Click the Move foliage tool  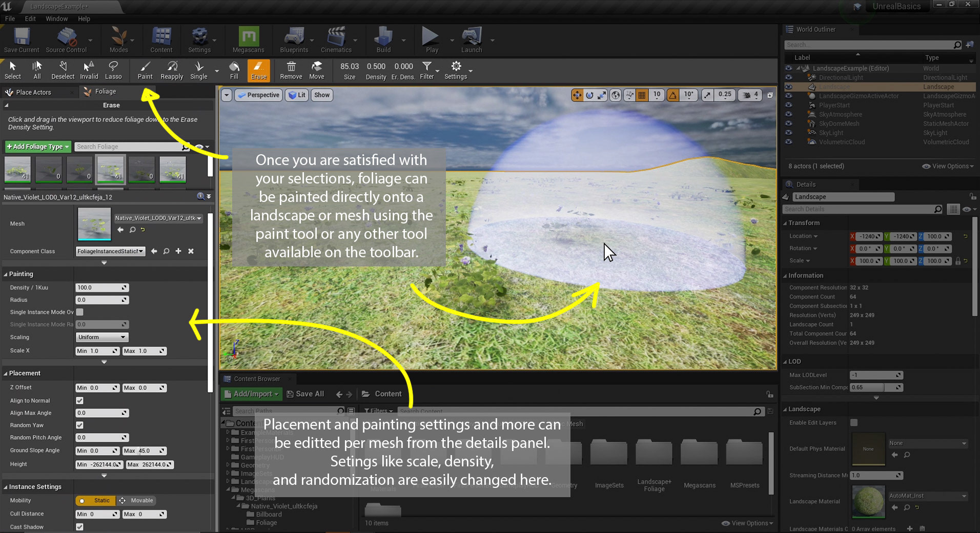tap(317, 71)
